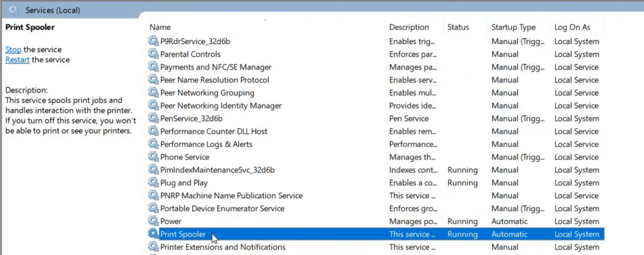The width and height of the screenshot is (644, 255).
Task: Select the PimIndexMaintenanceSvc_32d6b service name
Action: 217,170
